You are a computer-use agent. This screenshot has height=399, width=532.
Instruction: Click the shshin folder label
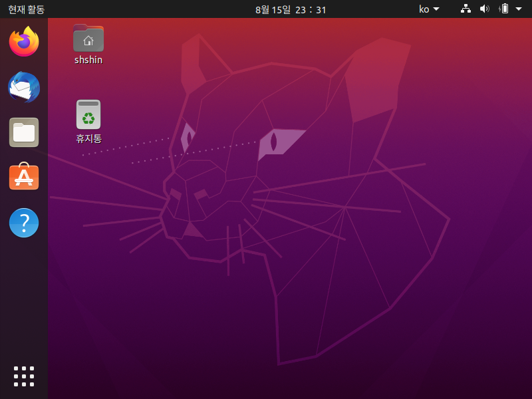[88, 60]
